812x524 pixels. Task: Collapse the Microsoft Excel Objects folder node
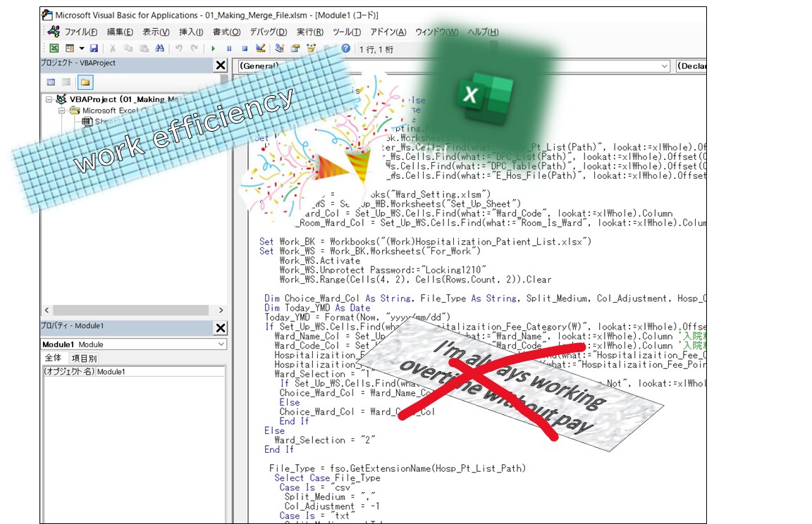click(x=61, y=111)
